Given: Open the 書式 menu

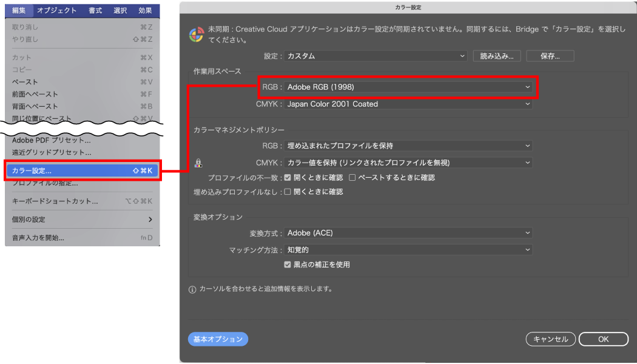Looking at the screenshot, I should (x=95, y=10).
